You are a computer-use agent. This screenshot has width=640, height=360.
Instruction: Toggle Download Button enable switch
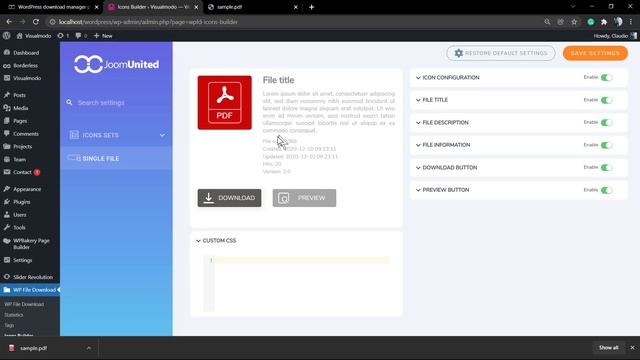pos(607,167)
